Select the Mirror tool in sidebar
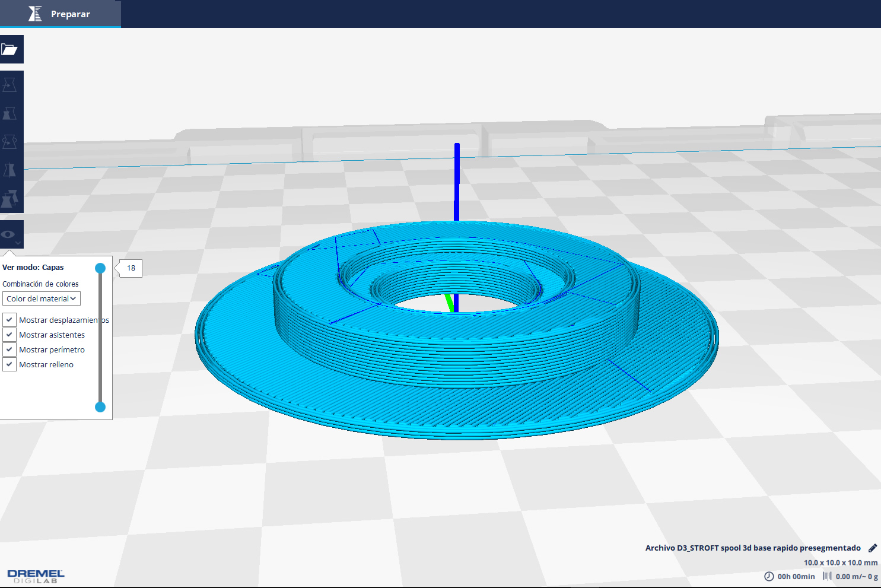The width and height of the screenshot is (881, 588). click(x=10, y=170)
